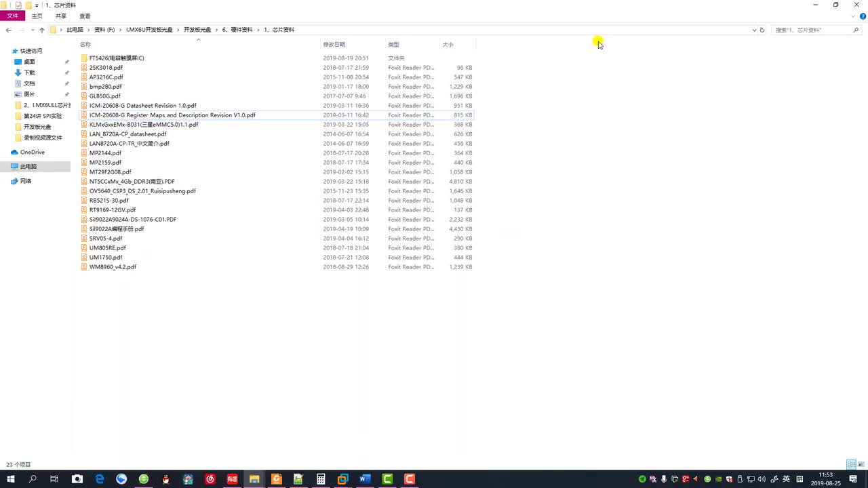Open Task View on the taskbar
The width and height of the screenshot is (868, 488).
(54, 479)
